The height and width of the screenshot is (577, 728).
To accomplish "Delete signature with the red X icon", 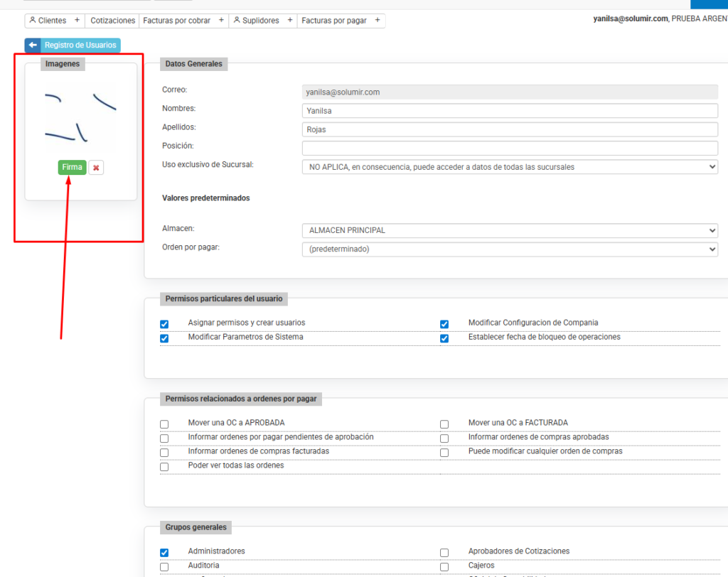I will click(96, 168).
